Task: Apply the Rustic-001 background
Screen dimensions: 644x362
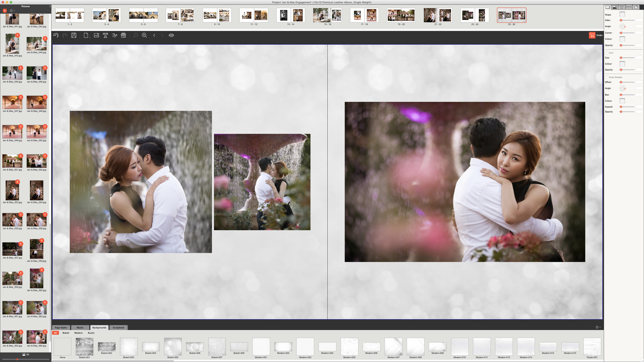Action: pos(592,347)
